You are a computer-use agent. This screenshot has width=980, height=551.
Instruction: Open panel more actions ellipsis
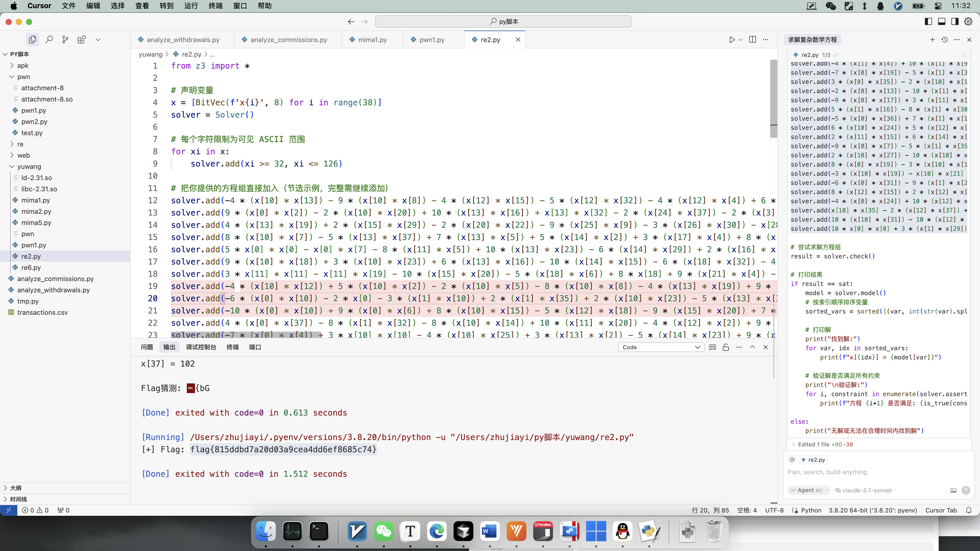[x=739, y=347]
